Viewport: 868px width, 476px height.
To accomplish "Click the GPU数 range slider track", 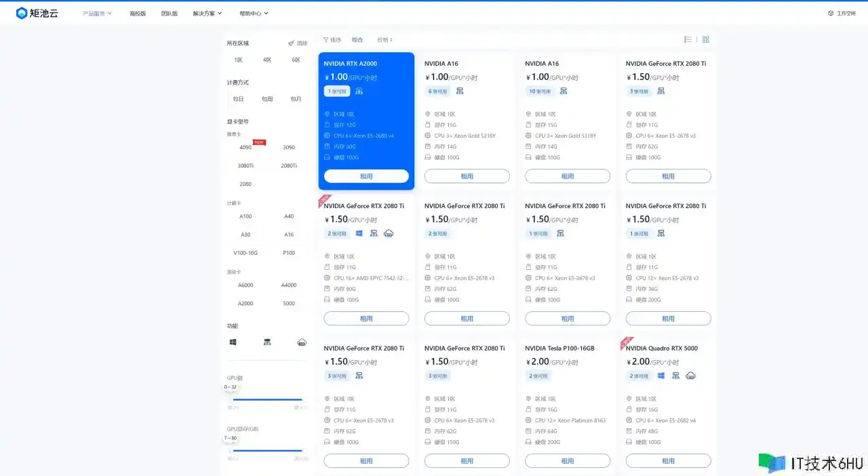I will [268, 399].
